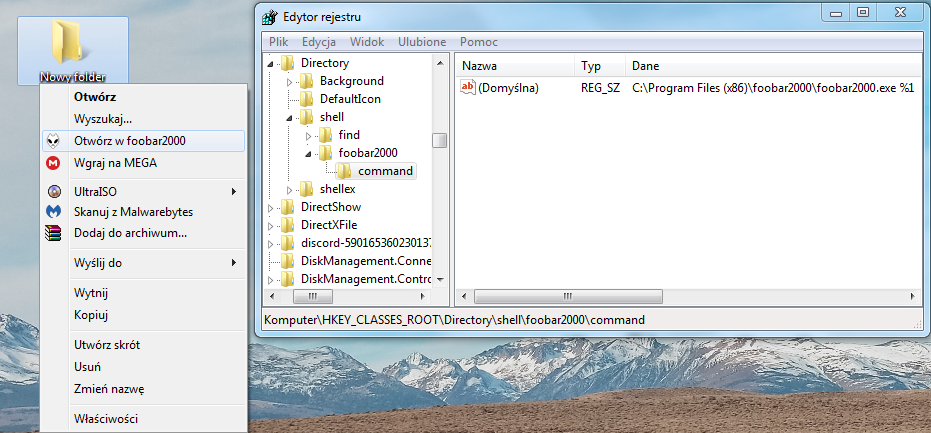Image resolution: width=931 pixels, height=433 pixels.
Task: Choose Wyszukaj... in context menu
Action: point(142,119)
